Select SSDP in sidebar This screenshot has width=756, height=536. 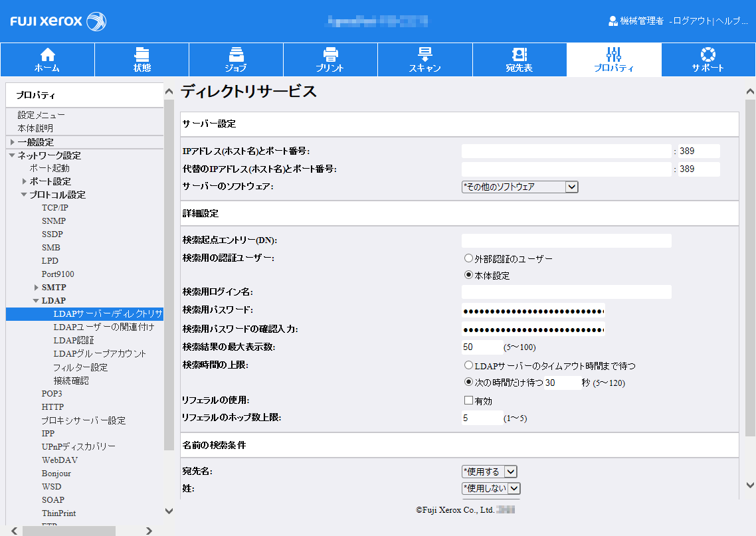(x=52, y=234)
